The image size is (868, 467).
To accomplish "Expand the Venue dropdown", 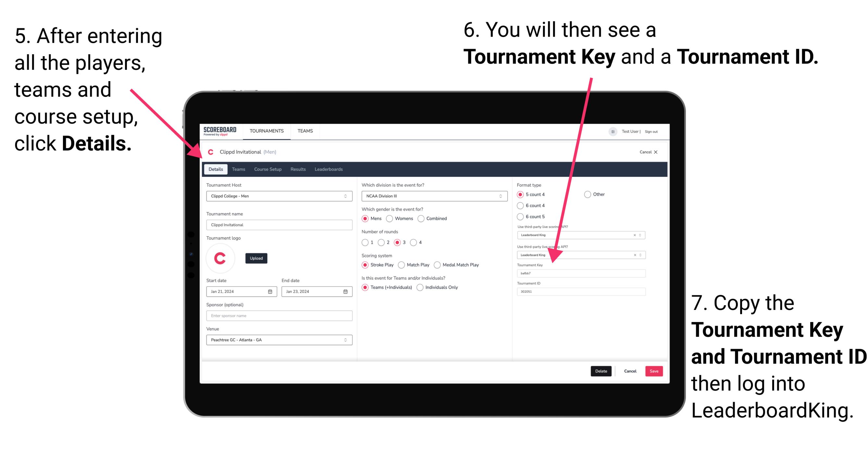I will [345, 340].
